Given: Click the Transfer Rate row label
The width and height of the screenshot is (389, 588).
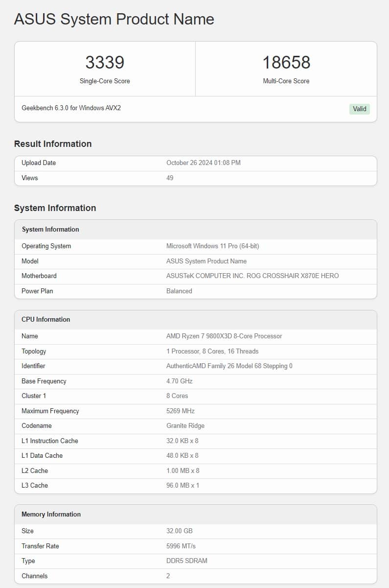Looking at the screenshot, I should (x=40, y=546).
